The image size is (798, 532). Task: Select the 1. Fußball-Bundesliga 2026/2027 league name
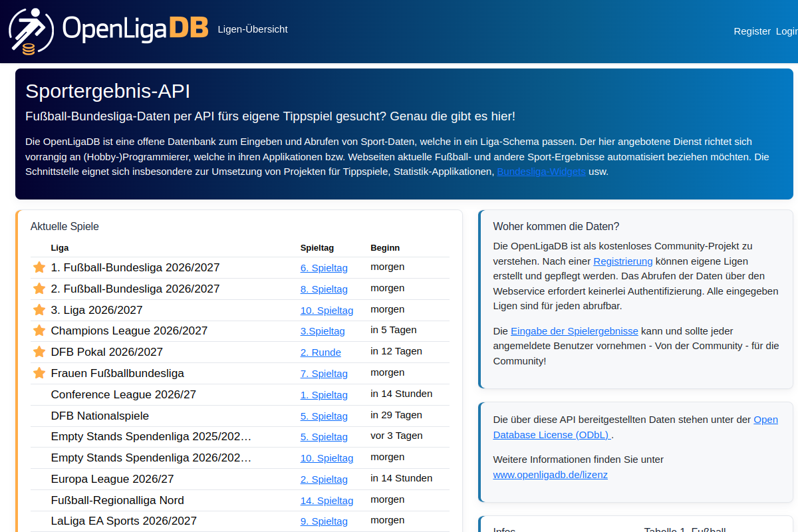tap(135, 267)
